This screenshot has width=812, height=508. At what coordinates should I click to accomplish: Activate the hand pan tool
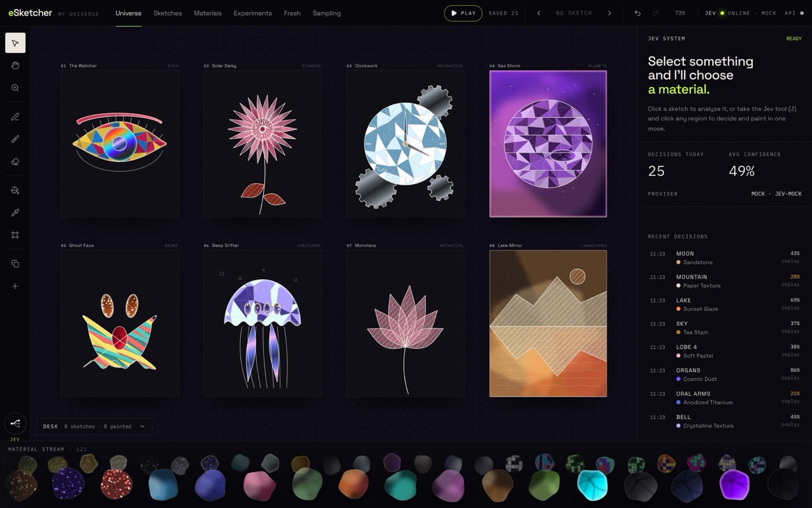[15, 66]
